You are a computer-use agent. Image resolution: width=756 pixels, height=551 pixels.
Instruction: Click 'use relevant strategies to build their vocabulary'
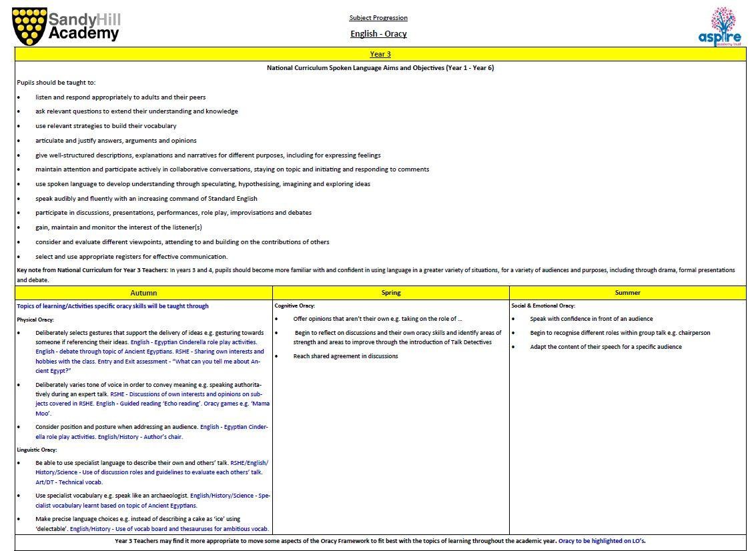[x=105, y=126]
